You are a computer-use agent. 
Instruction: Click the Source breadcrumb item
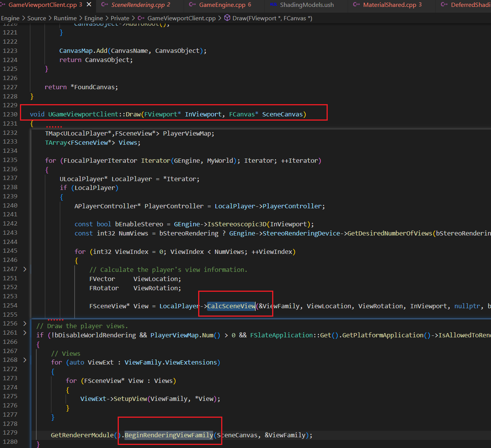[36, 18]
